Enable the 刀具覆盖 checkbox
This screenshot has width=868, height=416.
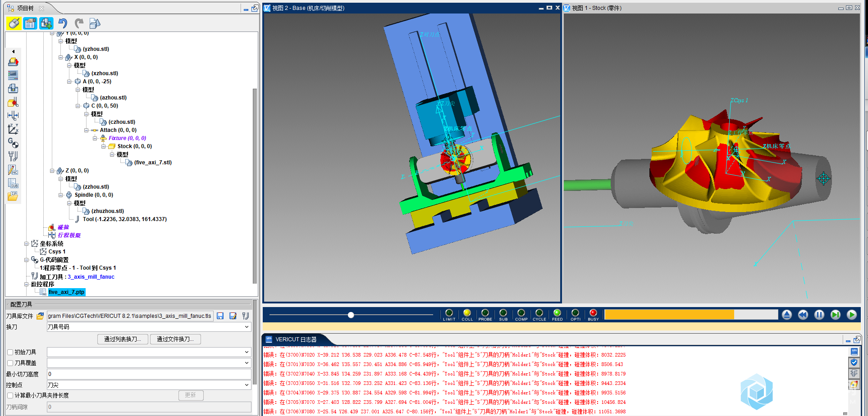[x=10, y=363]
